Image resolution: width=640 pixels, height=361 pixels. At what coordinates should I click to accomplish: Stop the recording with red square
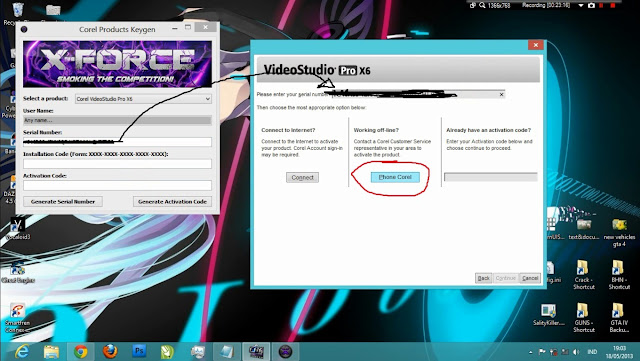point(613,5)
